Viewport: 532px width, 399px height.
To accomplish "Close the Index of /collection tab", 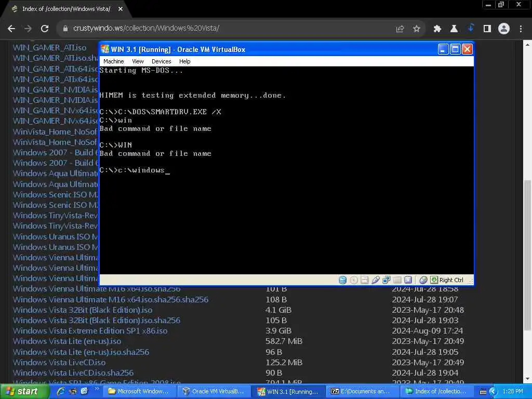I will coord(121,9).
